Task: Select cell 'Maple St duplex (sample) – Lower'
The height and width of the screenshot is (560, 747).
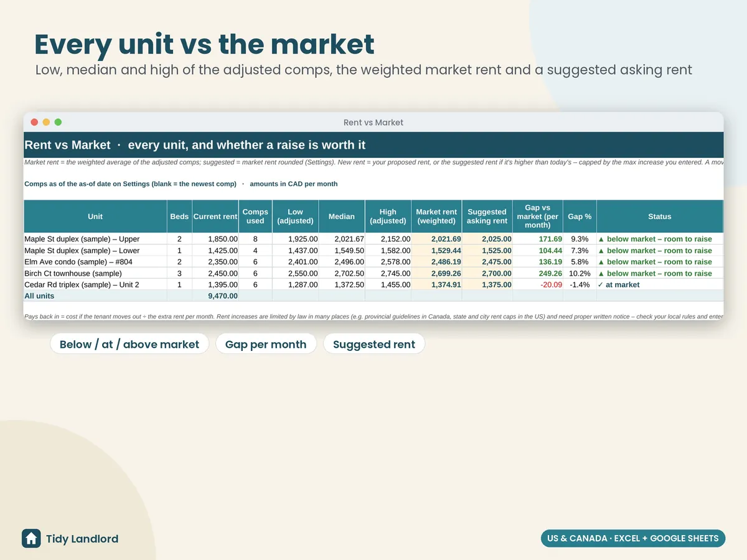Action: 95,250
